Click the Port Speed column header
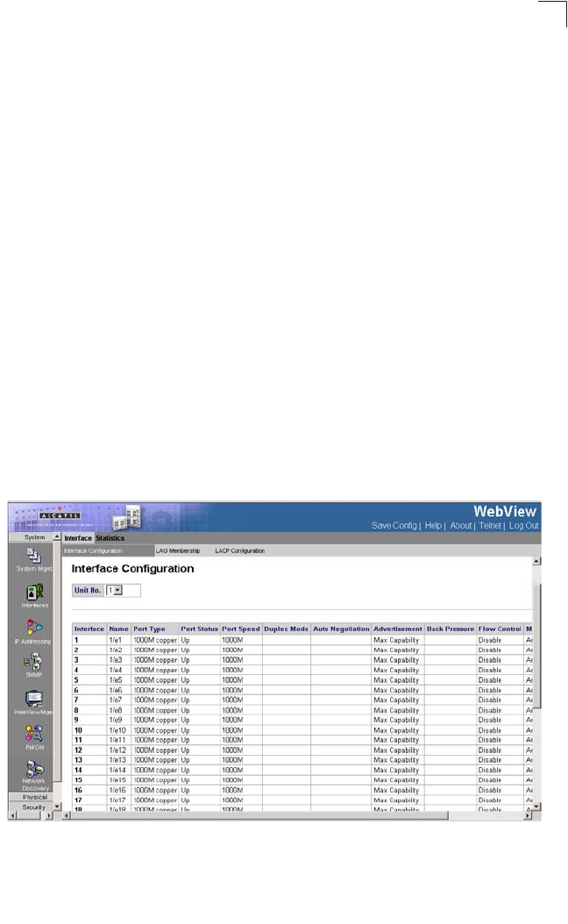568x924 pixels. tap(240, 629)
